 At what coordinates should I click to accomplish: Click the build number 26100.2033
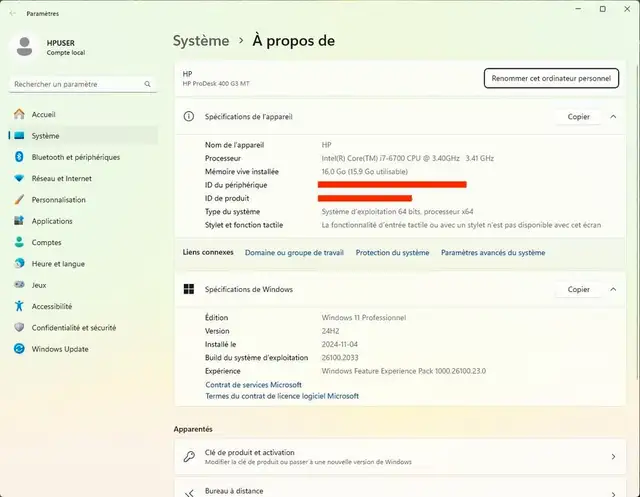click(340, 358)
